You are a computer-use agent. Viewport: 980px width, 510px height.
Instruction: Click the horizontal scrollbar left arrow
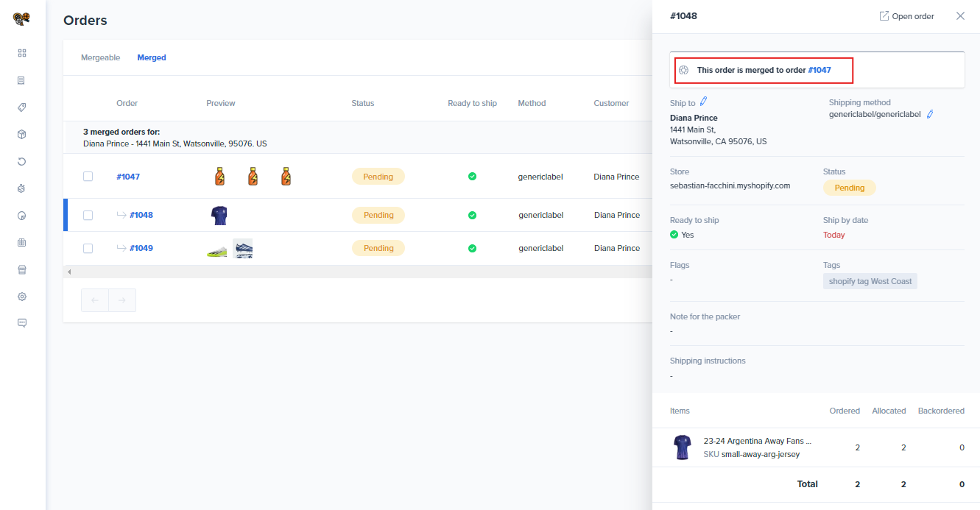pos(69,272)
